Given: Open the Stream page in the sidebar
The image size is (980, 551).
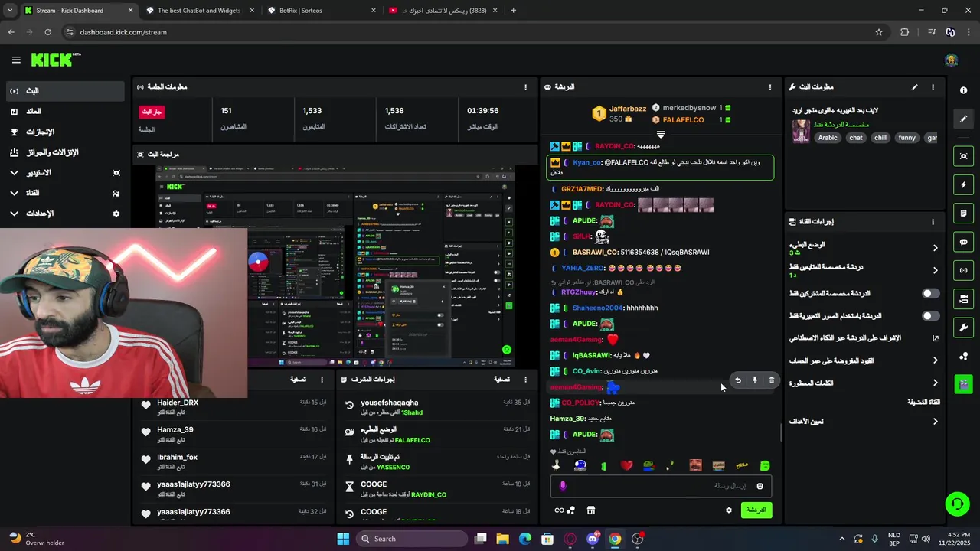Looking at the screenshot, I should tap(65, 91).
